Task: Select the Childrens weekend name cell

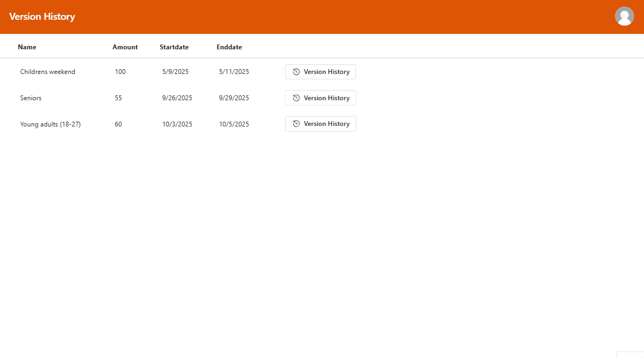Action: click(48, 72)
